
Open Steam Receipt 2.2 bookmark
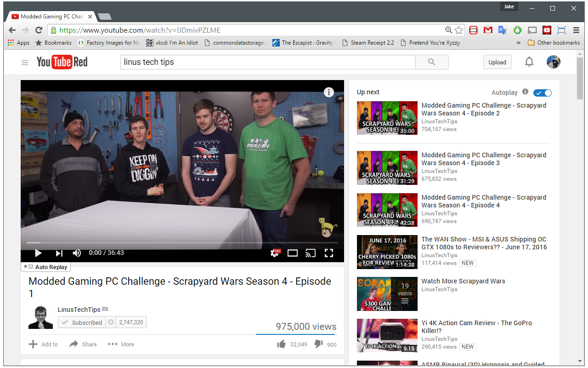point(368,43)
